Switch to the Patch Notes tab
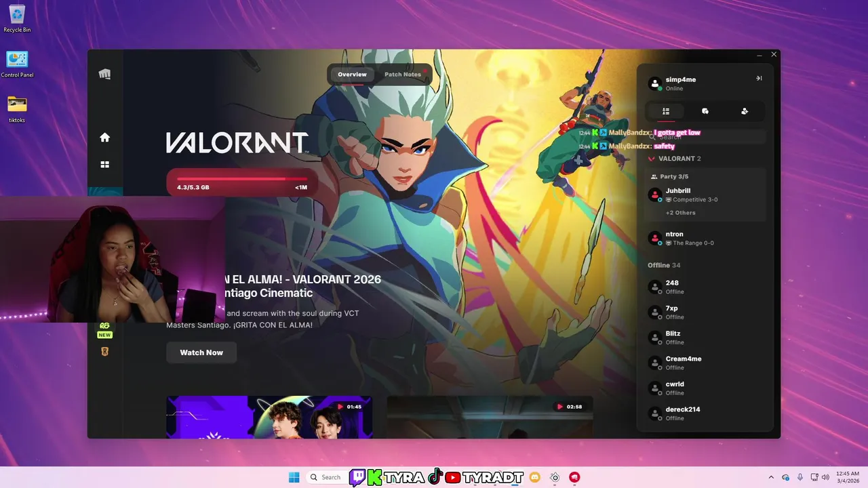The height and width of the screenshot is (488, 868). [x=403, y=75]
